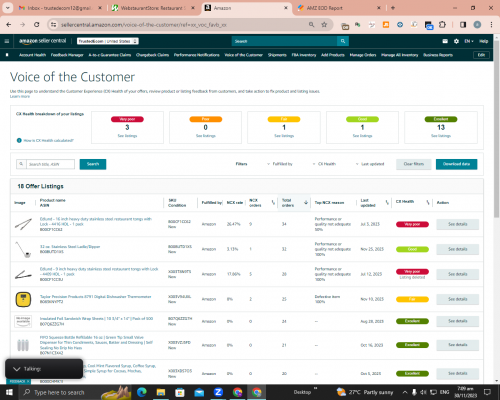Image resolution: width=500 pixels, height=400 pixels.
Task: Open Zoom from the taskbar
Action: point(218,392)
